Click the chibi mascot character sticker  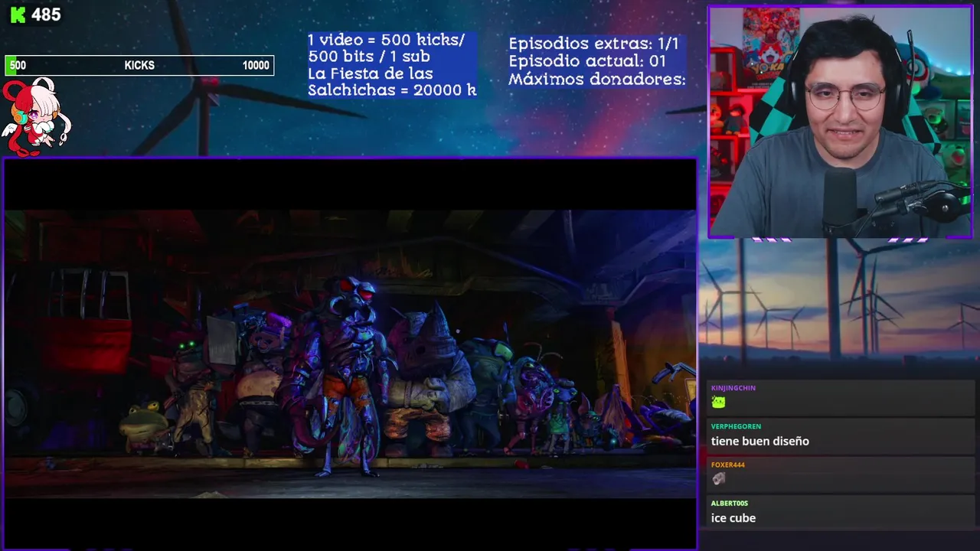[36, 116]
